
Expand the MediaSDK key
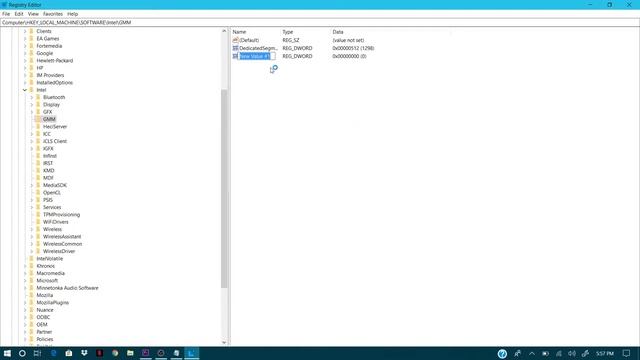(x=32, y=185)
